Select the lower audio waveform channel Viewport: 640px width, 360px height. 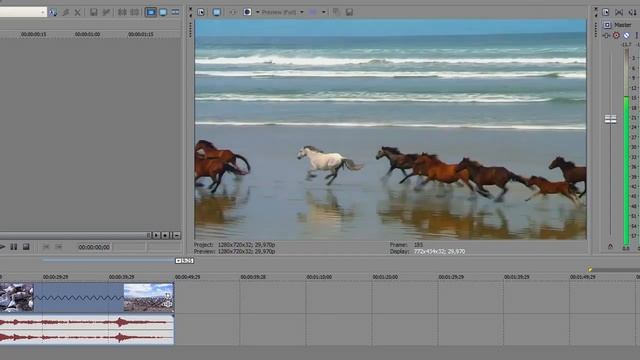(87, 337)
